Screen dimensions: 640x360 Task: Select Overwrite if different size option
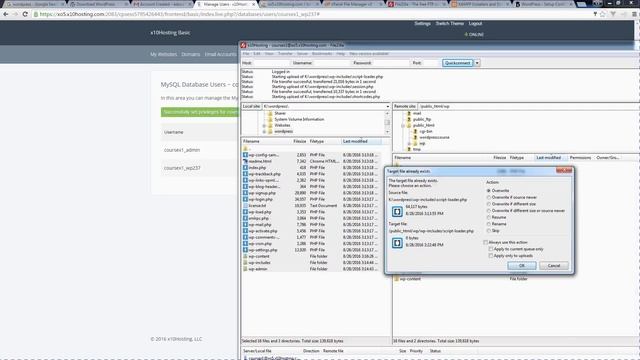(x=489, y=204)
